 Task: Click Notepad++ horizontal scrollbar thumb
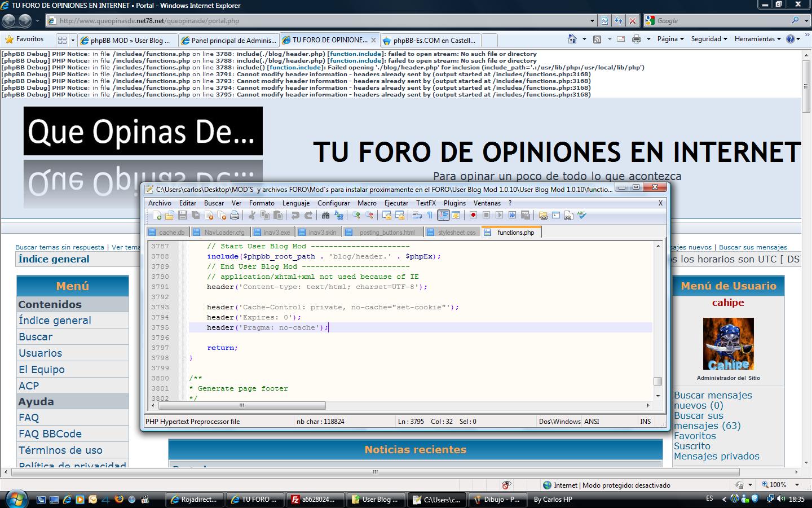point(241,405)
